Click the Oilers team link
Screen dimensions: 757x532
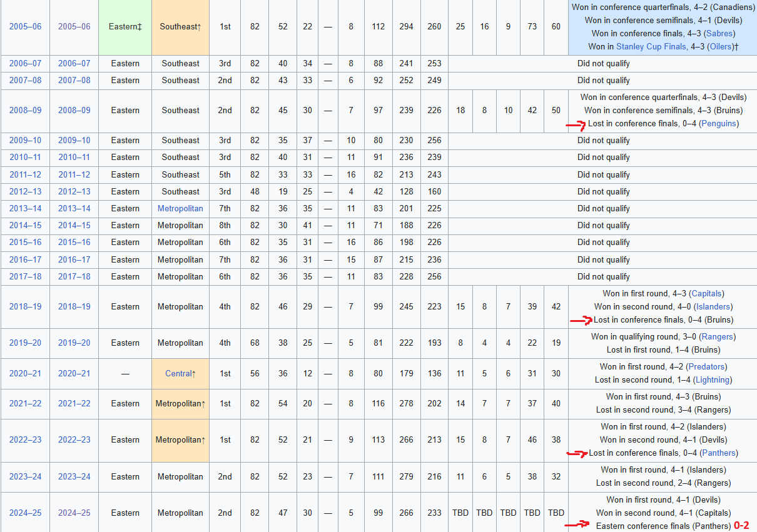(x=719, y=46)
